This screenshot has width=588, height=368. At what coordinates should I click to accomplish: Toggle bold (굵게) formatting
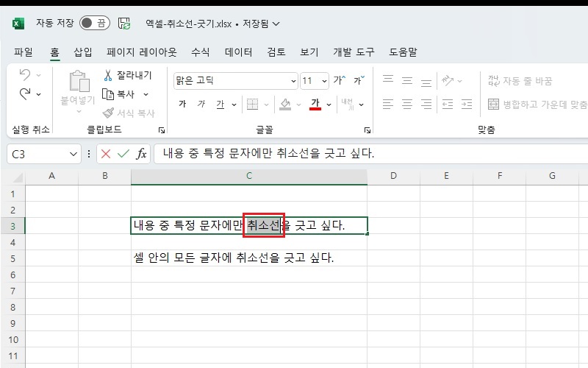pyautogui.click(x=182, y=104)
